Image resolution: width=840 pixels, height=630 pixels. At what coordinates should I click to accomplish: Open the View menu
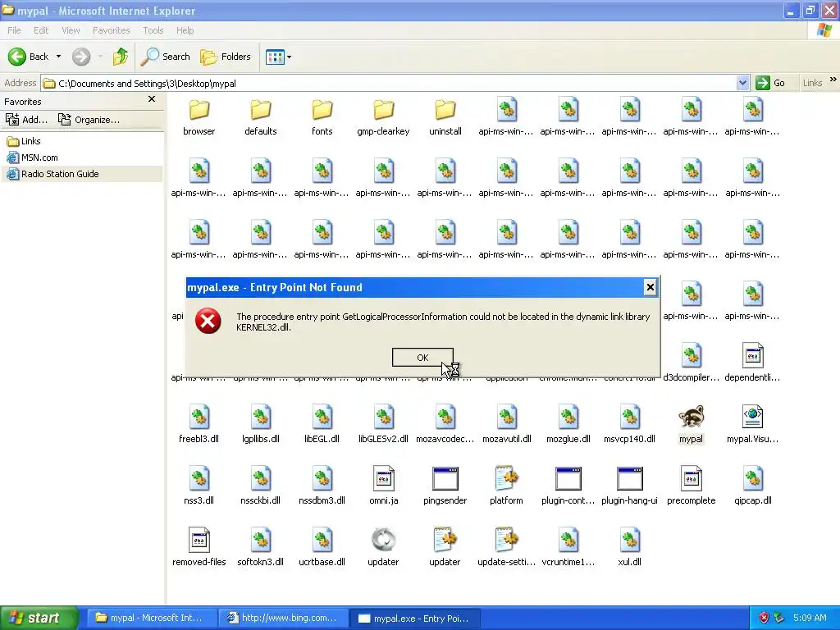pos(71,30)
